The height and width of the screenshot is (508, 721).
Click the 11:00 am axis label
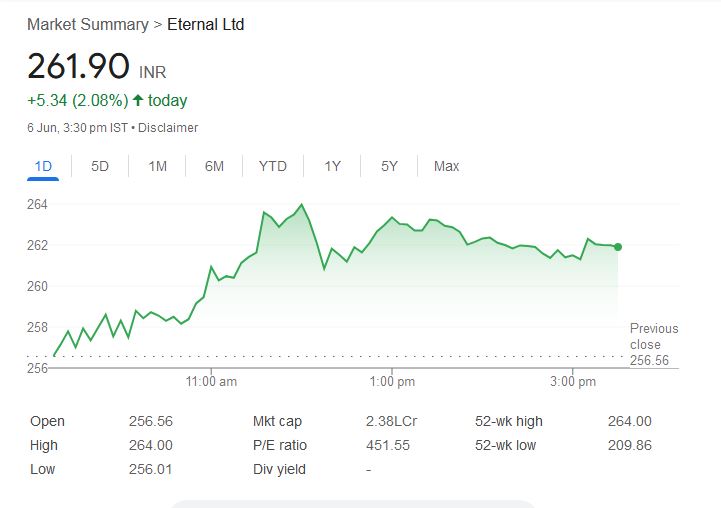(x=211, y=382)
